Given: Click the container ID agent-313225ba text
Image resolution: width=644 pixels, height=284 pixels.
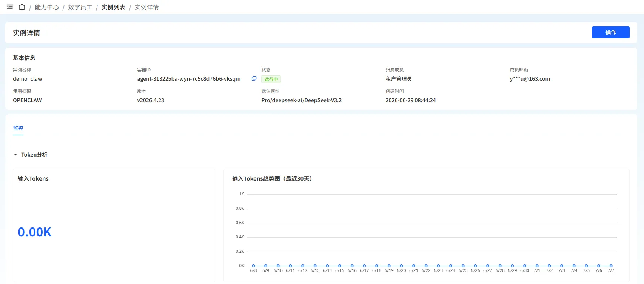Looking at the screenshot, I should [x=189, y=79].
